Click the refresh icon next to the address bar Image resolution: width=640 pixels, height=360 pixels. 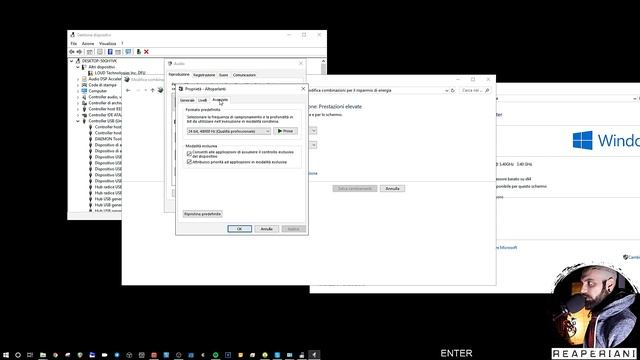point(453,90)
